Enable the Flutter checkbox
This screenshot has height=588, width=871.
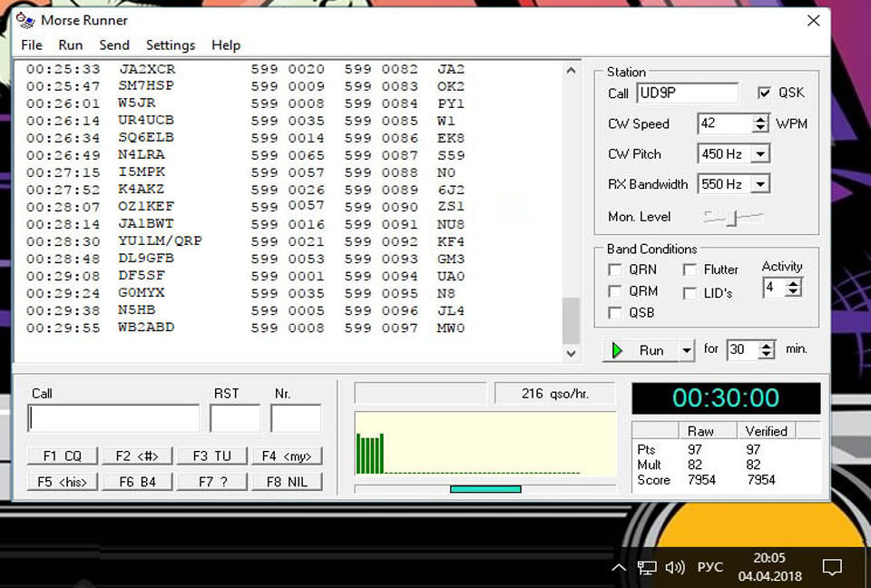(690, 269)
